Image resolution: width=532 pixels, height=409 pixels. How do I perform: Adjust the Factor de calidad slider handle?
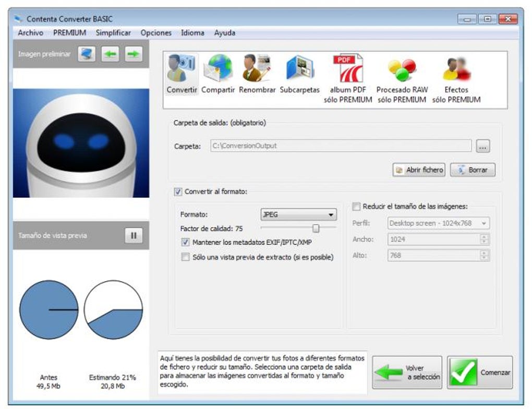point(316,228)
